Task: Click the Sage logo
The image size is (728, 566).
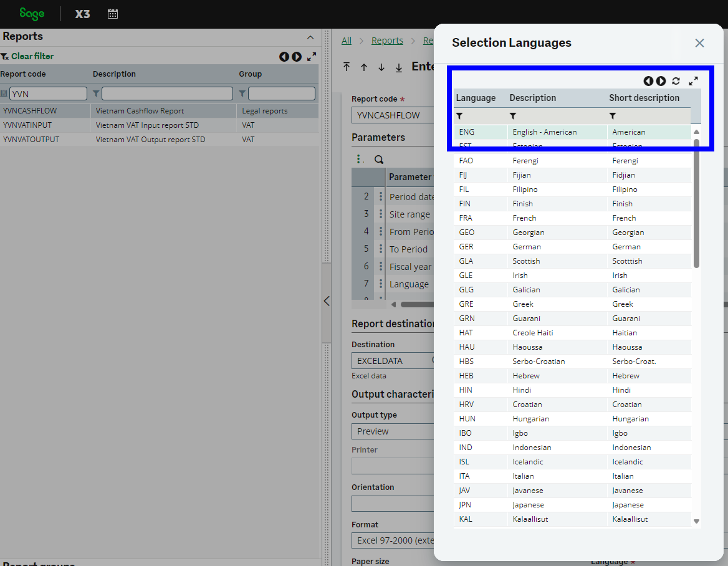Action: tap(32, 14)
